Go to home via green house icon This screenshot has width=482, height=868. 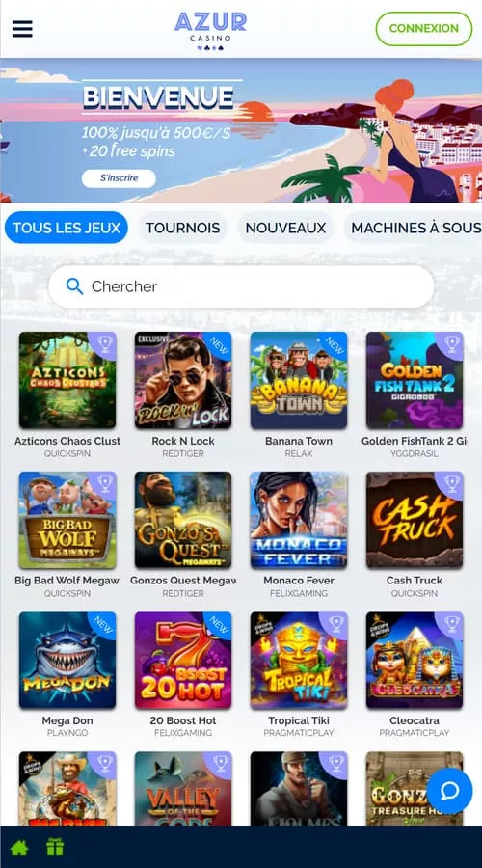tap(19, 847)
